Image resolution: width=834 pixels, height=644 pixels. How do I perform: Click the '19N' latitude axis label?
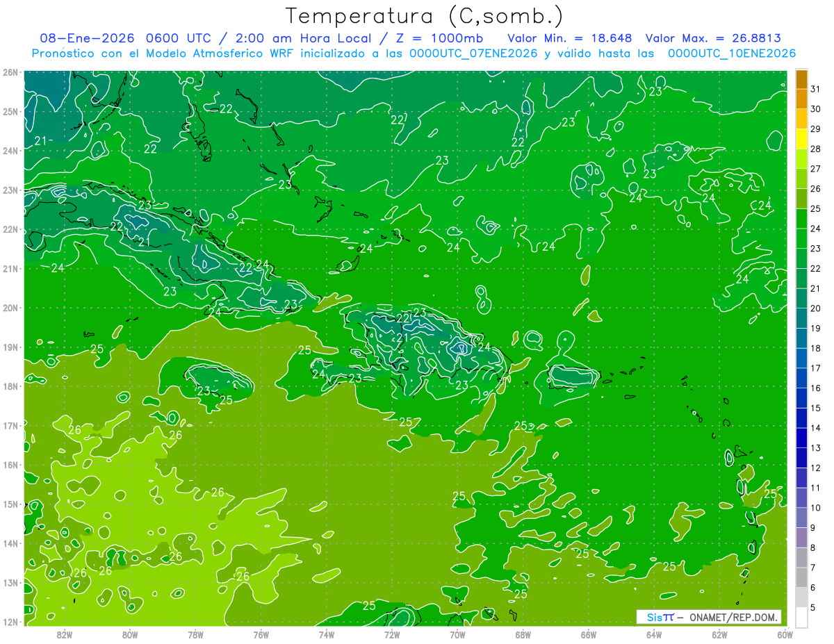[x=10, y=347]
